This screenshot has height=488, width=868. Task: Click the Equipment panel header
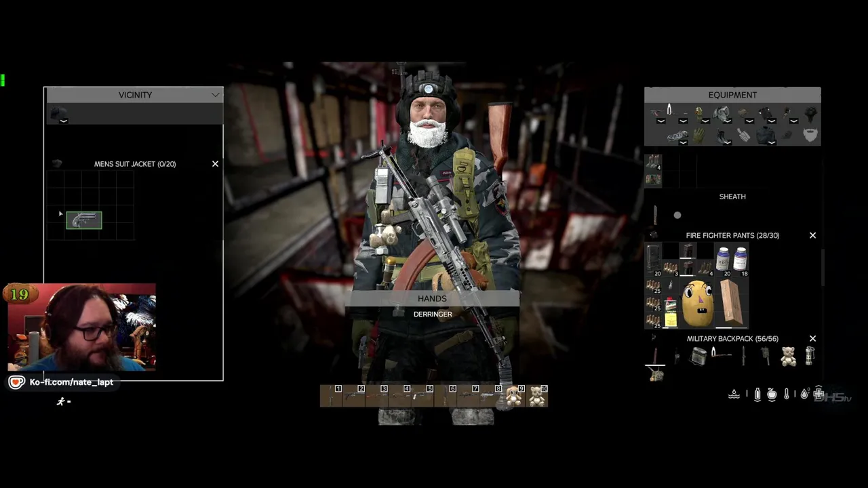(732, 95)
